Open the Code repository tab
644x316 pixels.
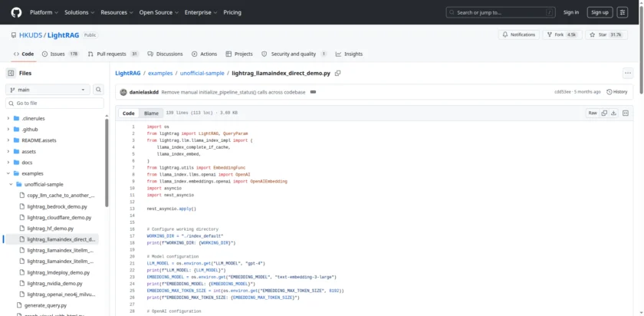point(24,54)
